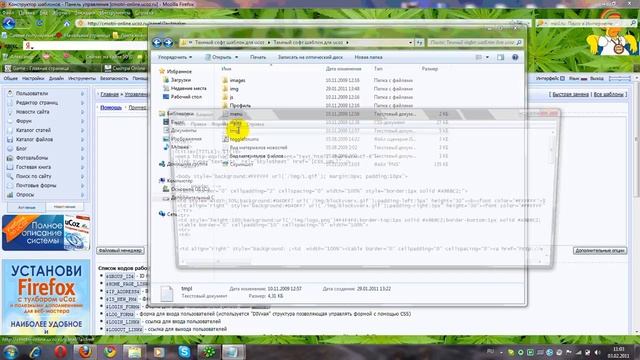Open Windows Start menu orb

point(10,352)
